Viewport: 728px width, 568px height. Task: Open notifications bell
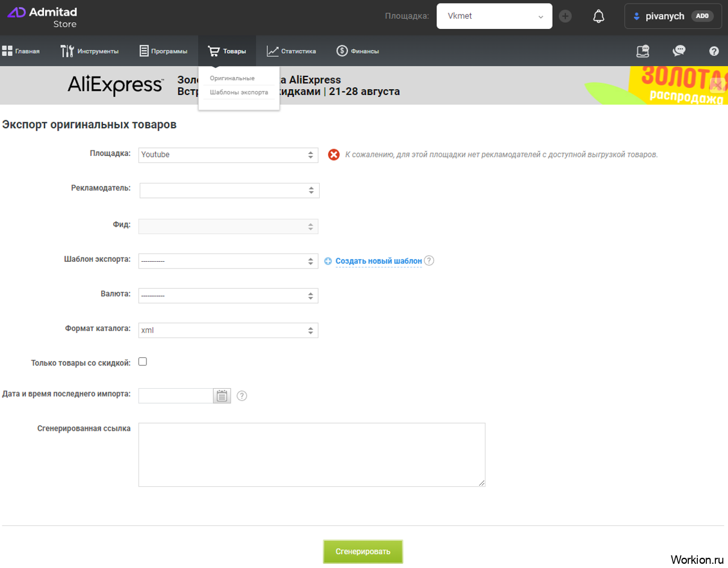point(599,16)
